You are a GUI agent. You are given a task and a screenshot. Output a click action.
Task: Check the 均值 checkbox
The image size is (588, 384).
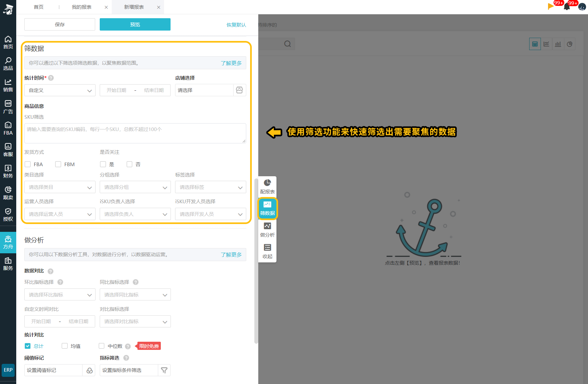(x=65, y=346)
